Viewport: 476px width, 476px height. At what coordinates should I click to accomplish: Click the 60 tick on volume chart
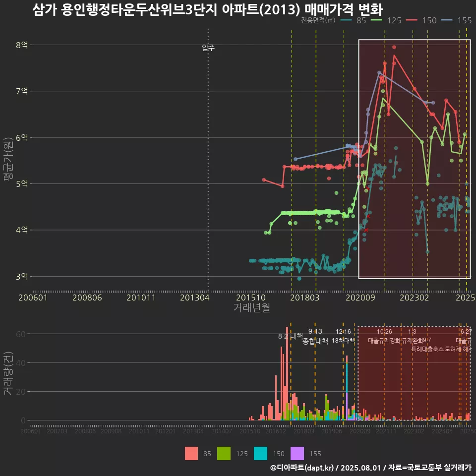(21, 334)
